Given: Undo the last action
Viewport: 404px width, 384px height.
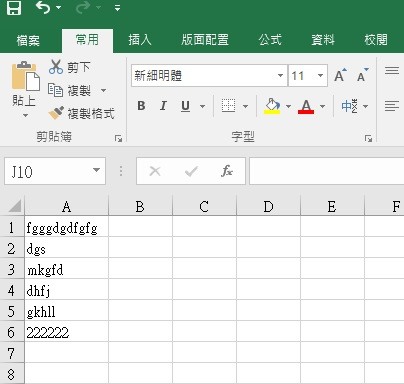Looking at the screenshot, I should 43,7.
